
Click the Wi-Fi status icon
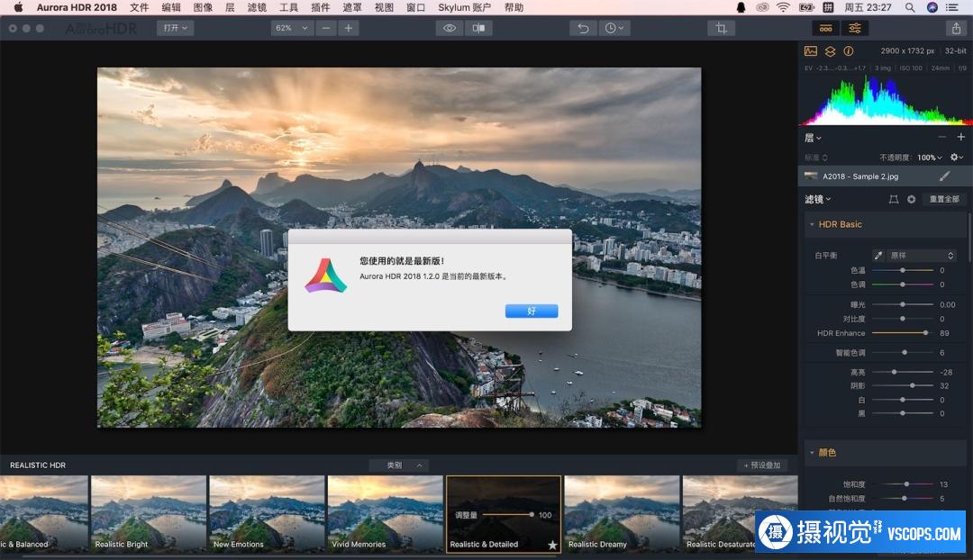coord(783,7)
